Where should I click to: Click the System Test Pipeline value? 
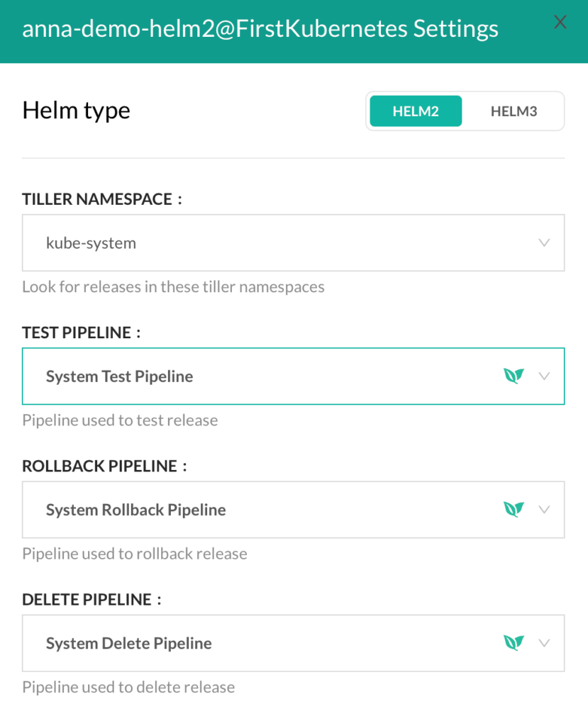tap(119, 376)
